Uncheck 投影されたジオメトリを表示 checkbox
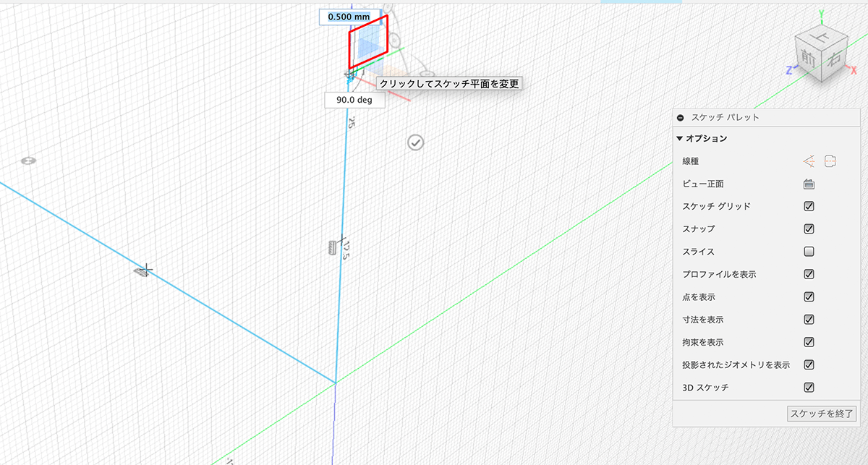 coord(809,364)
